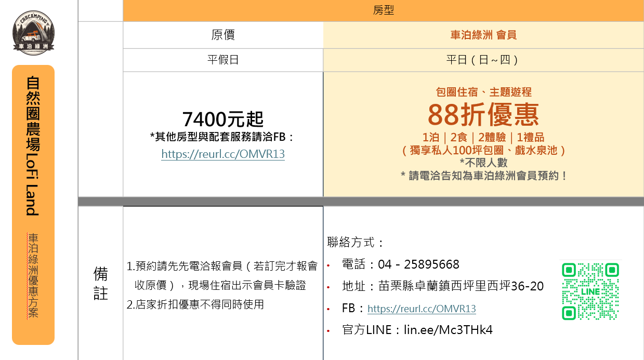Viewport: 644px width, 360px height.
Task: Click the 聯絡方式 heading
Action: click(x=356, y=243)
